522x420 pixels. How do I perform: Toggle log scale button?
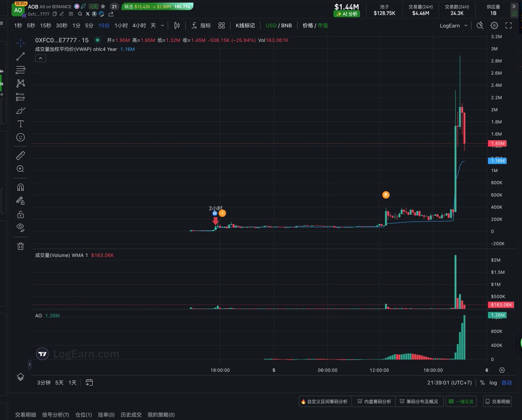pos(493,383)
